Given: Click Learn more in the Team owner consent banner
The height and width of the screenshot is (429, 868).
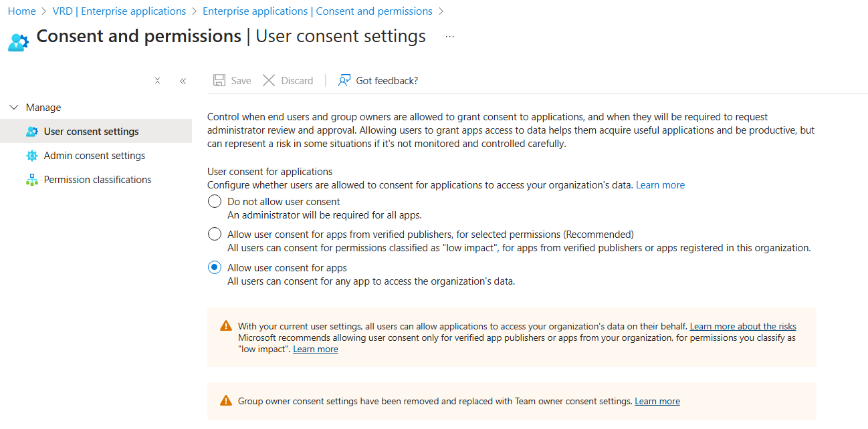Looking at the screenshot, I should [657, 400].
